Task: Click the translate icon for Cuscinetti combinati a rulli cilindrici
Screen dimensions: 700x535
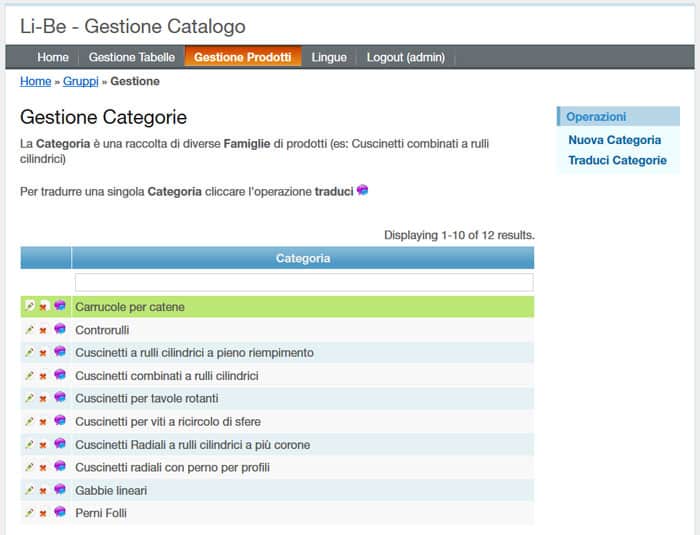Action: 59,375
